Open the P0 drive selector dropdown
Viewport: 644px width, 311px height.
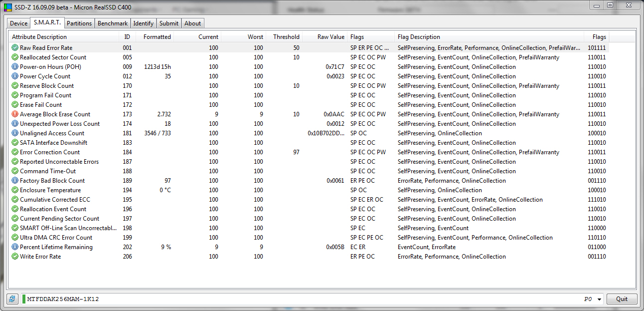pos(599,300)
